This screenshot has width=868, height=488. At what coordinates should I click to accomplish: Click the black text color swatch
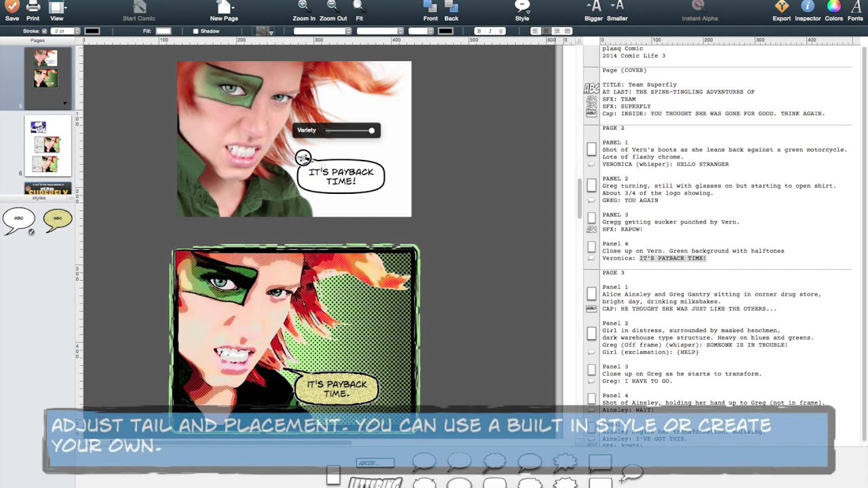coord(446,31)
